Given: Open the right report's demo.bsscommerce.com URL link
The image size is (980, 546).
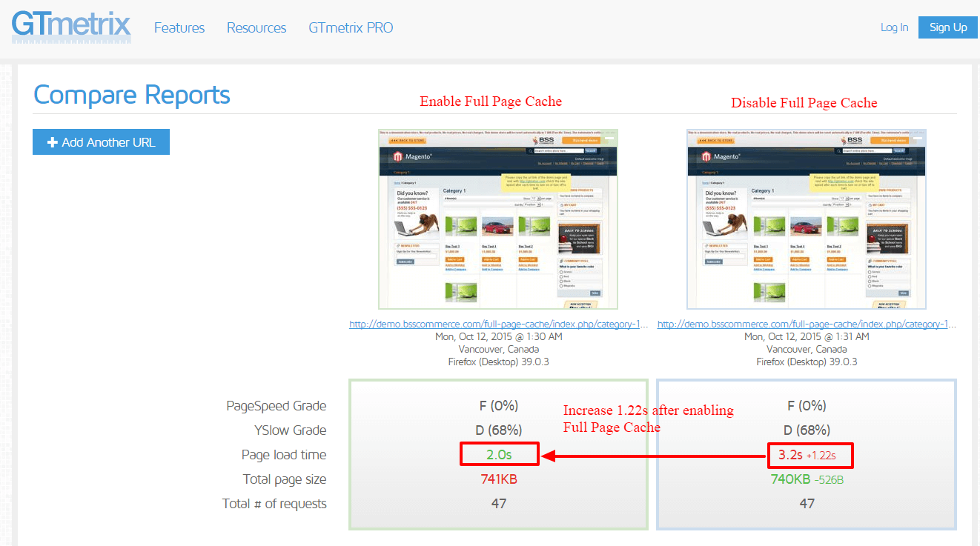Looking at the screenshot, I should 807,324.
